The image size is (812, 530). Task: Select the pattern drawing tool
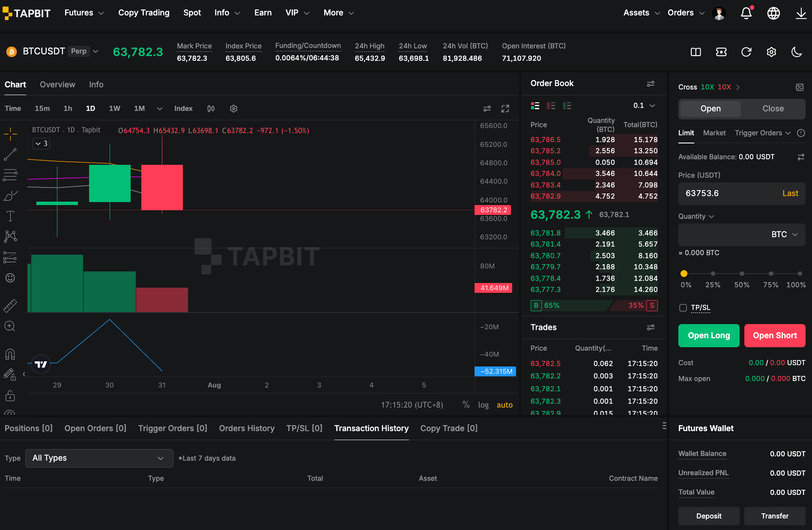[x=10, y=236]
